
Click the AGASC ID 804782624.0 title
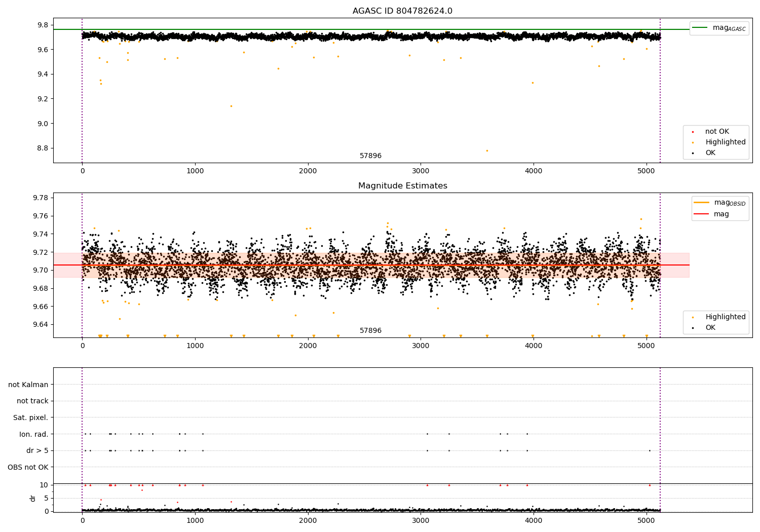[402, 11]
